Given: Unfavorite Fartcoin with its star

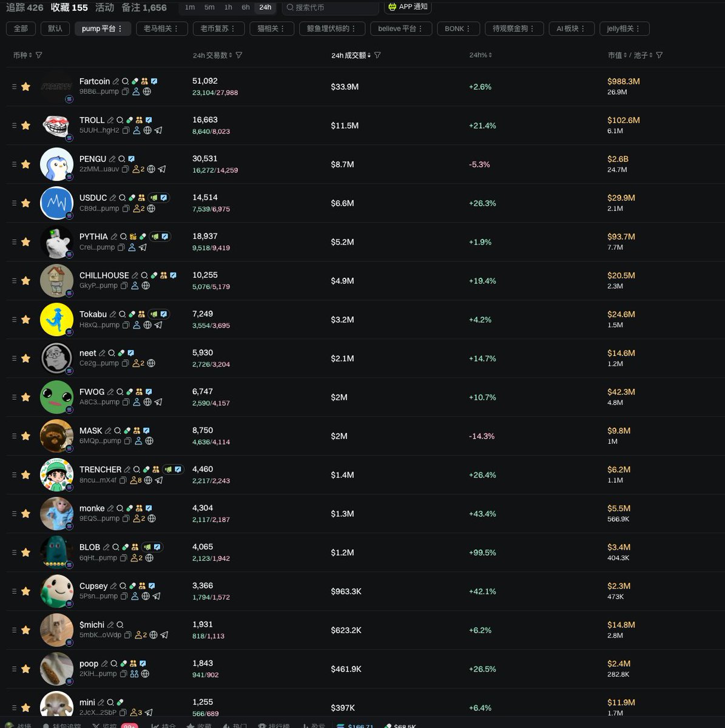Looking at the screenshot, I should pos(25,87).
